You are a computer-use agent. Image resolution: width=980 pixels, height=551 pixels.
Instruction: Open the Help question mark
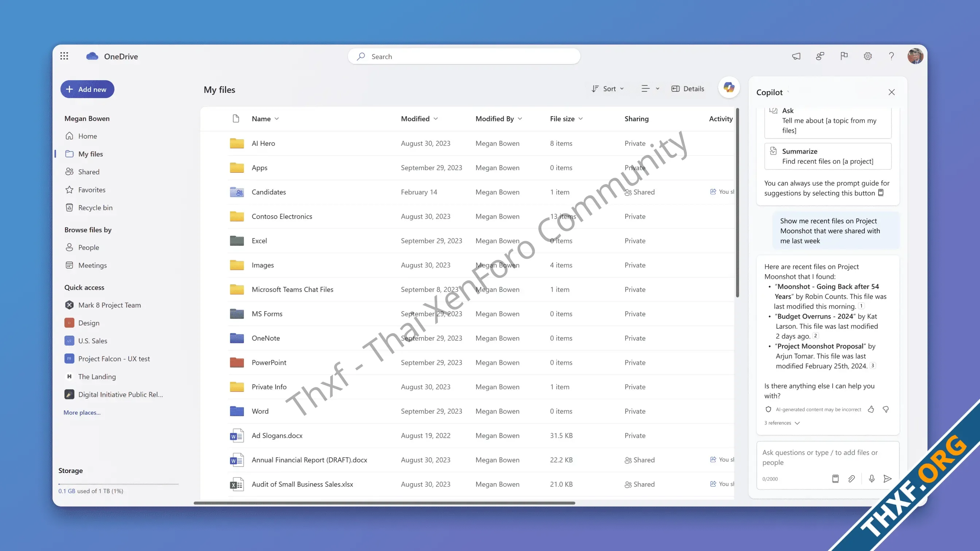coord(891,56)
